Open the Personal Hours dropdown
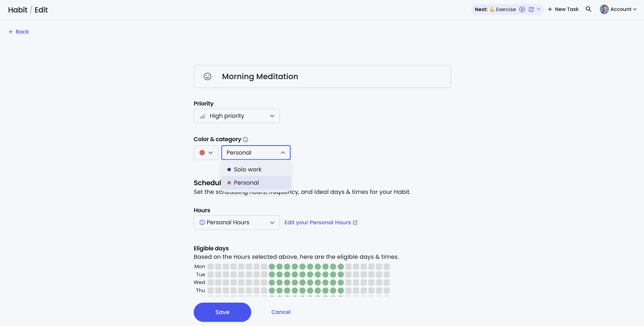Viewport: 644px width, 326px height. [x=236, y=222]
